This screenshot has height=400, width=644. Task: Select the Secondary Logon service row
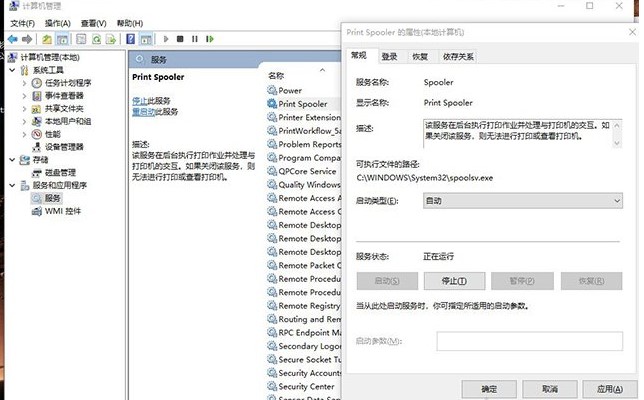304,346
